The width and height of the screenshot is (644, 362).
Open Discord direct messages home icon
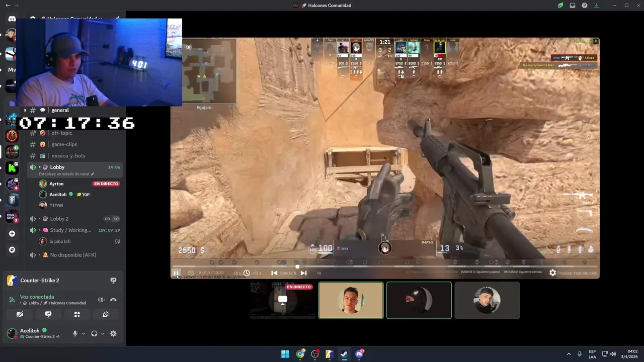[12, 19]
